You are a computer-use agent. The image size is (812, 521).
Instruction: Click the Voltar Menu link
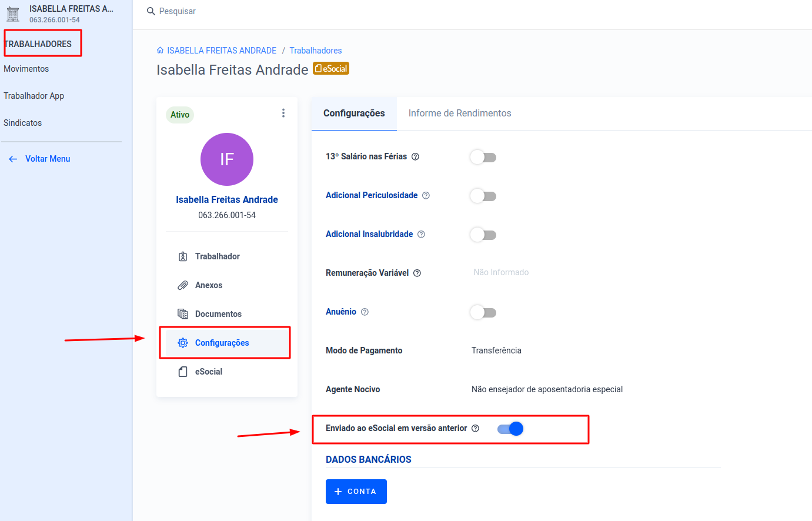click(x=48, y=159)
